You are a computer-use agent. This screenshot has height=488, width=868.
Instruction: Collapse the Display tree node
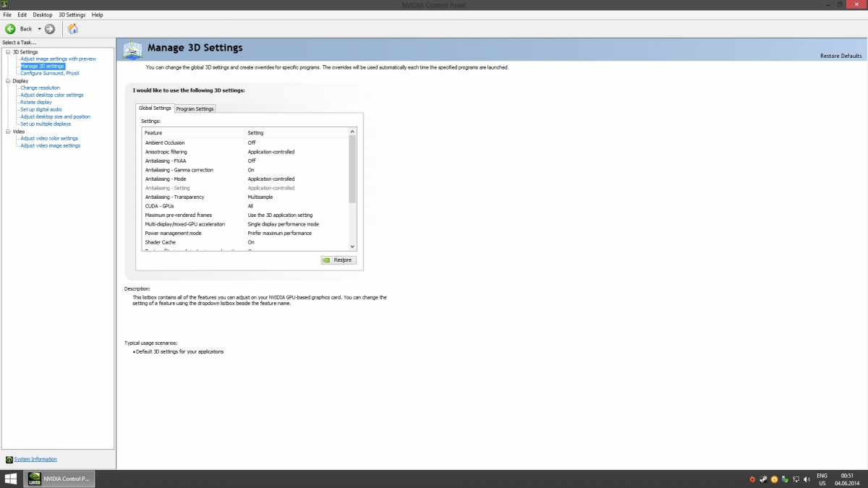(7, 81)
